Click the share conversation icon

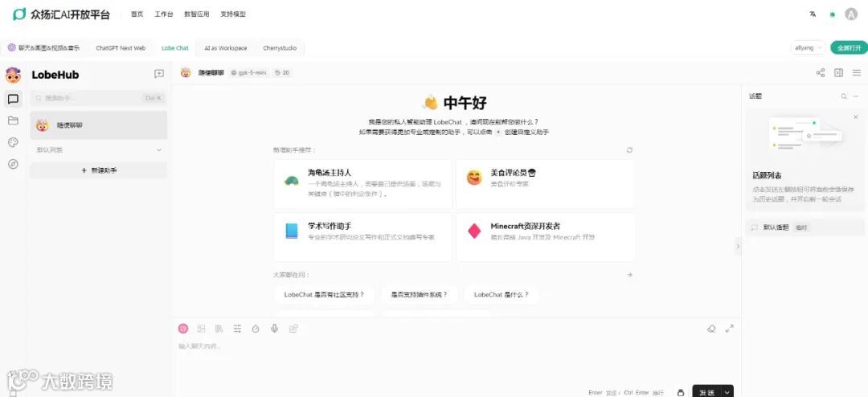[x=821, y=72]
